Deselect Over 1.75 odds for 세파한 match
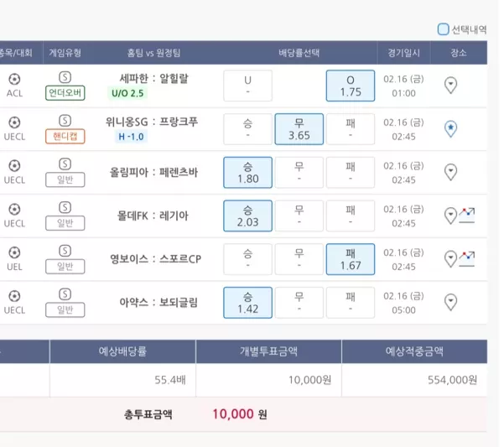The image size is (504, 447). point(351,86)
